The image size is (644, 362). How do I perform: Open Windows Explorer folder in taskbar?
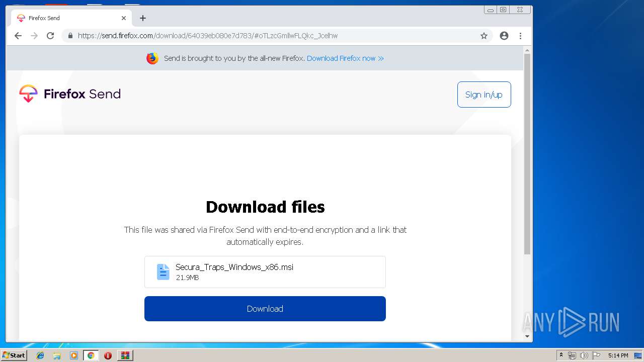pyautogui.click(x=57, y=355)
